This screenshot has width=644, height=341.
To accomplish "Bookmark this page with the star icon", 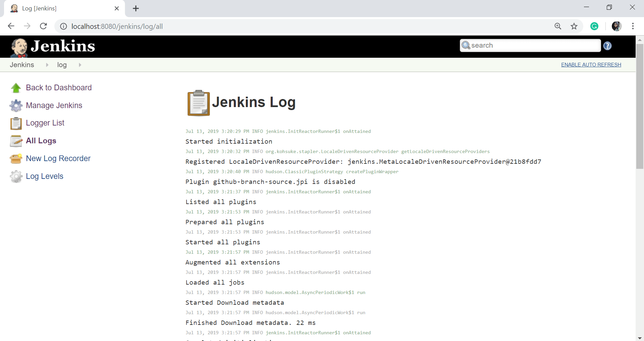I will 574,26.
